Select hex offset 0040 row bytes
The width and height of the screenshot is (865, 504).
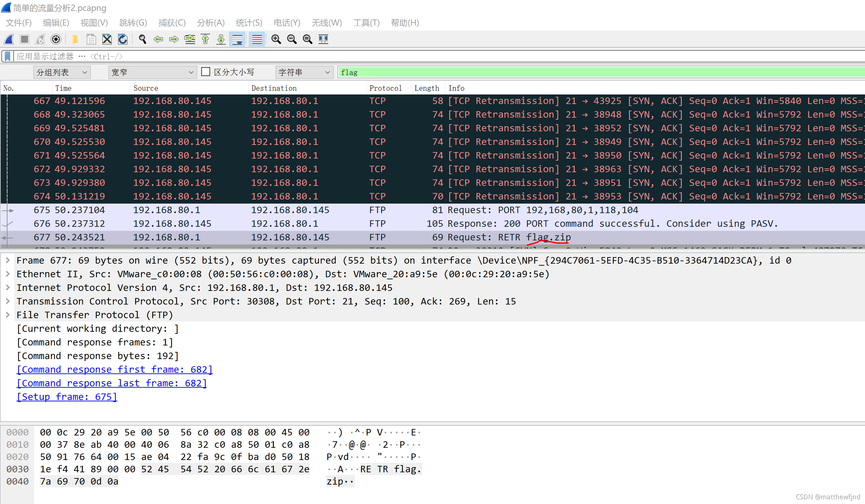[x=79, y=481]
